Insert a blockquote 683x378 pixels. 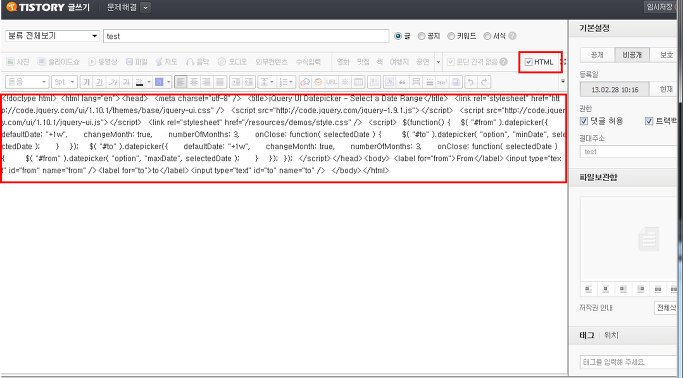402,82
